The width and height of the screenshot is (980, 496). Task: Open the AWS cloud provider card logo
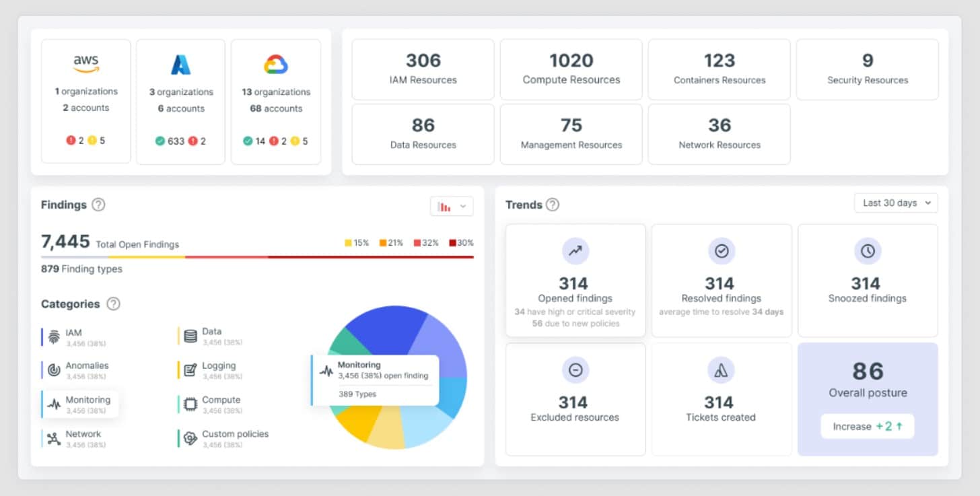click(86, 63)
